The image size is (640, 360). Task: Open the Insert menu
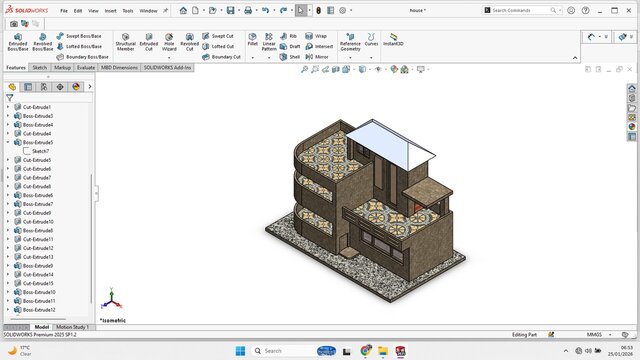[x=110, y=11]
